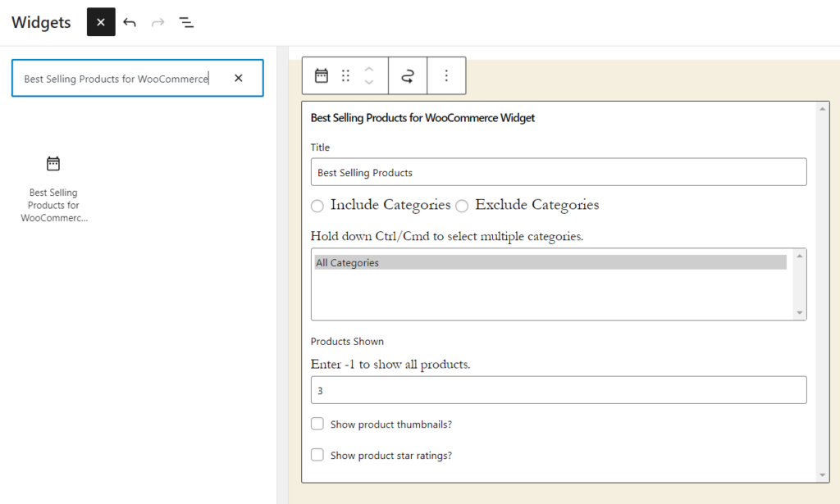Image resolution: width=840 pixels, height=504 pixels.
Task: Click the 'Best Selling Products for WooCommerce Widget' heading
Action: pyautogui.click(x=422, y=118)
